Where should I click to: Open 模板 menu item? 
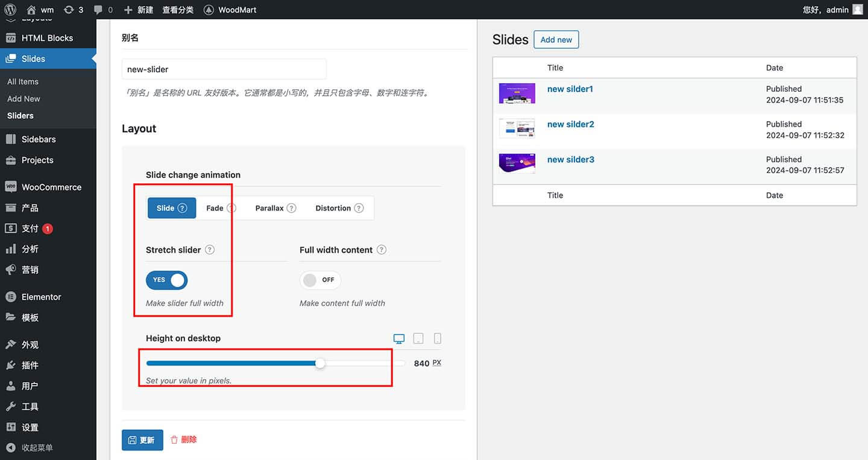(x=48, y=318)
